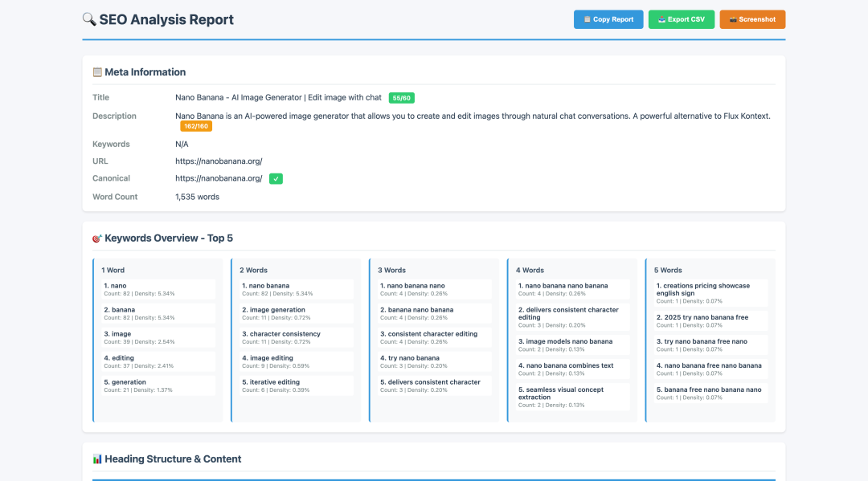Click the '3. image models nano banana' keyword
The image size is (868, 481).
coord(572,345)
